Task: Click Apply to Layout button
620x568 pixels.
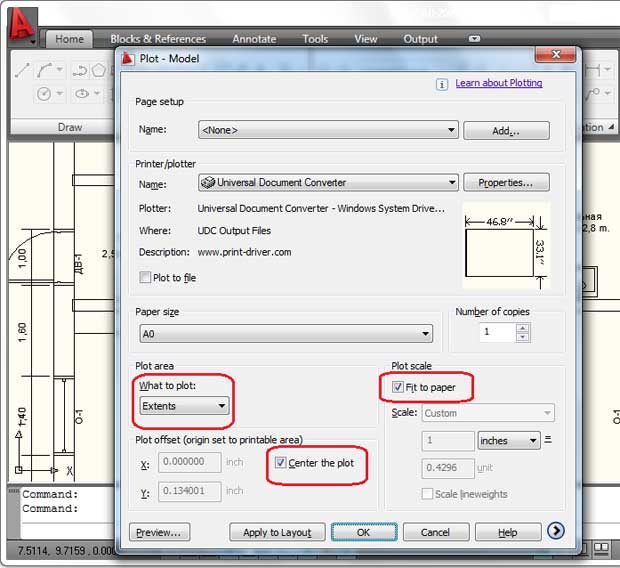Action: pos(277,532)
